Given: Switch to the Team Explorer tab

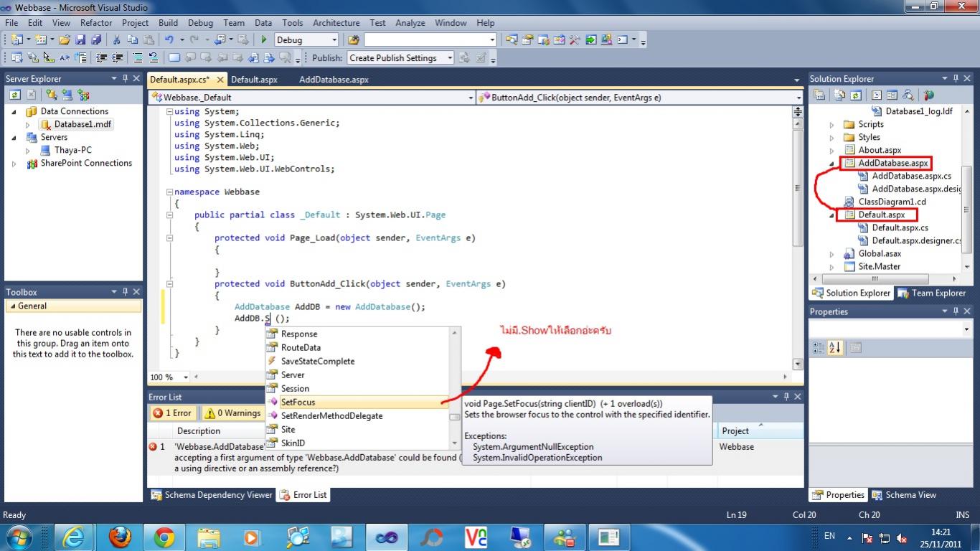Looking at the screenshot, I should 931,293.
